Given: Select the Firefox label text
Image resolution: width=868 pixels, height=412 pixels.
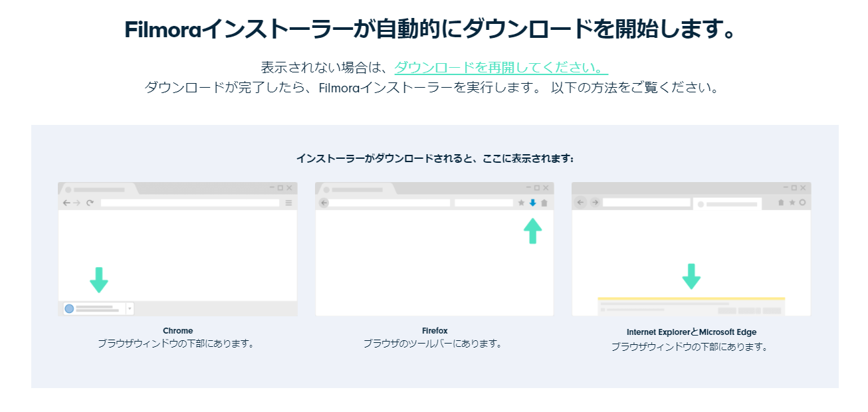Looking at the screenshot, I should tap(435, 331).
